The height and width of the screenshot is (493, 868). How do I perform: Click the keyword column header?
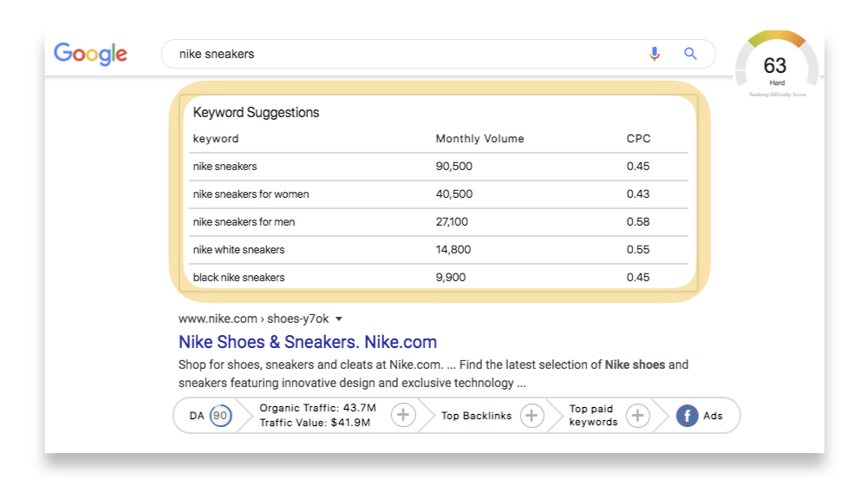click(215, 139)
